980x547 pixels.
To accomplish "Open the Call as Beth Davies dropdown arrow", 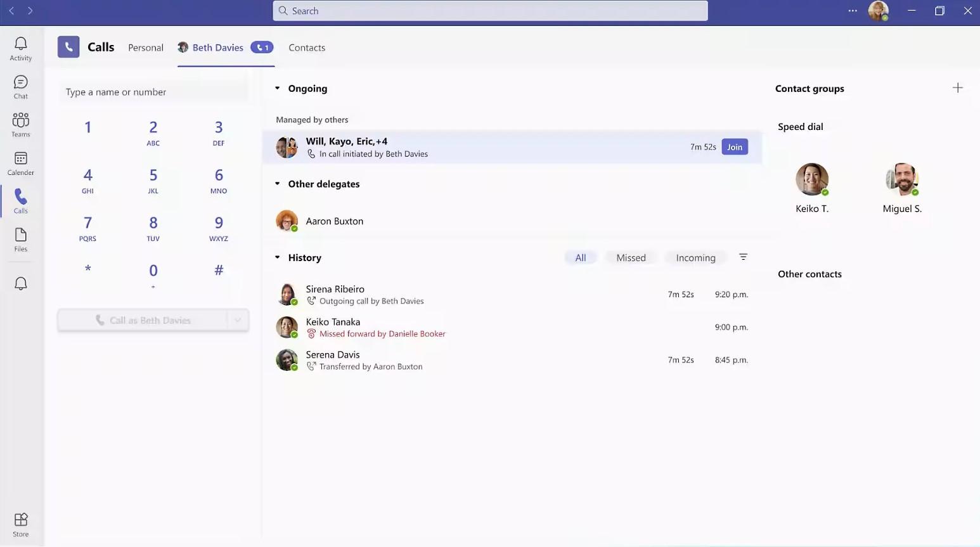I will (x=238, y=319).
